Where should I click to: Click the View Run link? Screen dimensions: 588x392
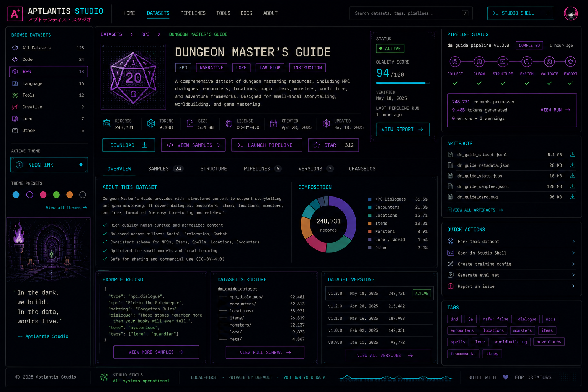click(555, 110)
